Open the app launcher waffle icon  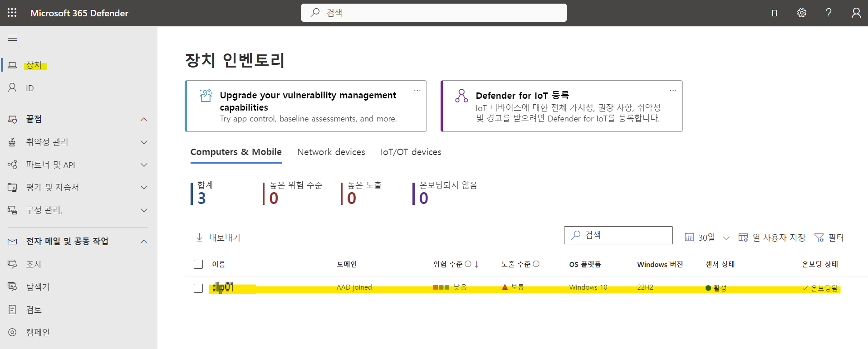(12, 13)
